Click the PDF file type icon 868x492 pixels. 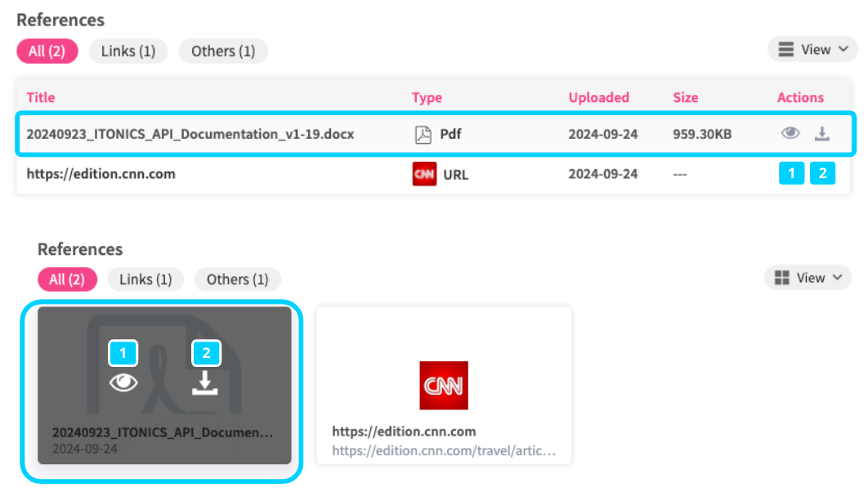(x=423, y=134)
